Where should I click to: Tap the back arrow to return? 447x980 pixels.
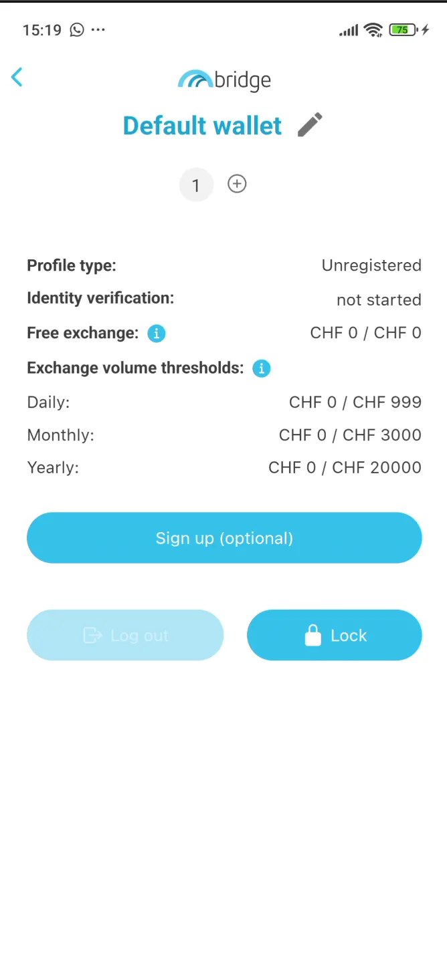(x=17, y=77)
